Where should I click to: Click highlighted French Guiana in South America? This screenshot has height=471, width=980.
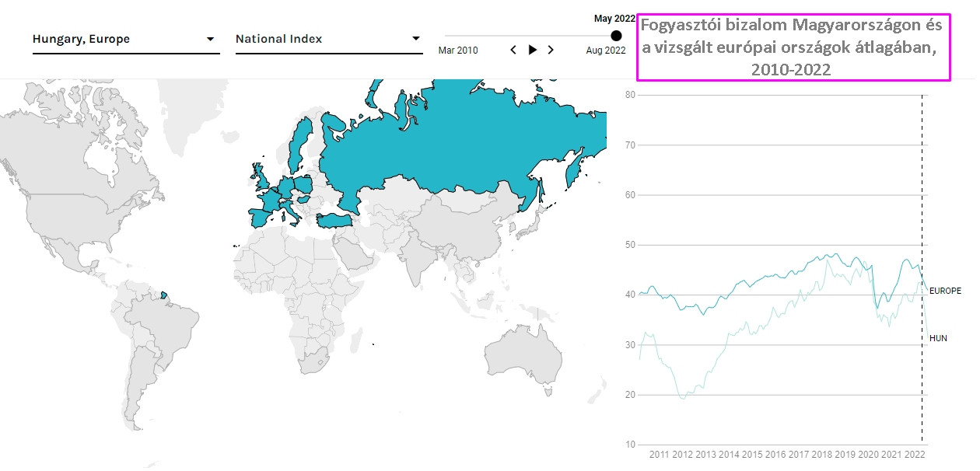pyautogui.click(x=164, y=296)
